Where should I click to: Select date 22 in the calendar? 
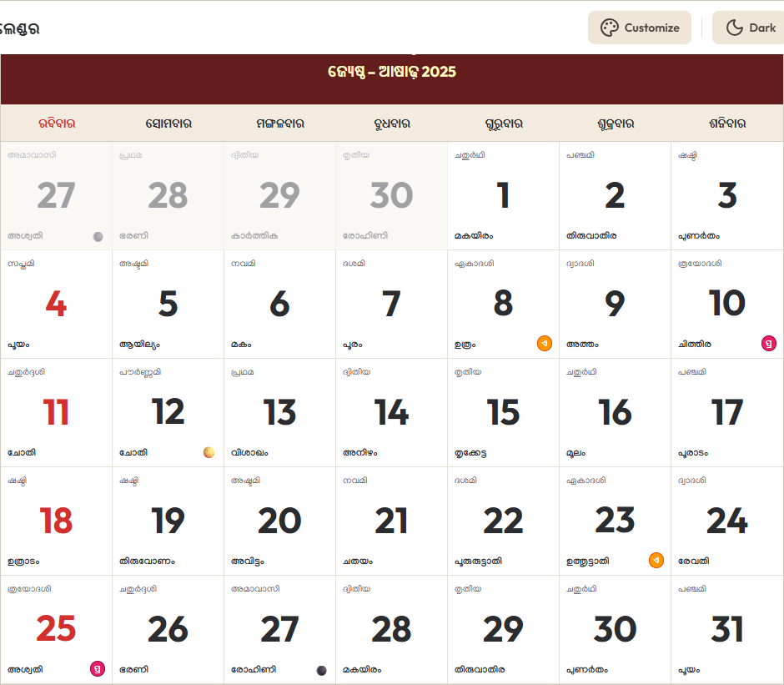pos(503,521)
